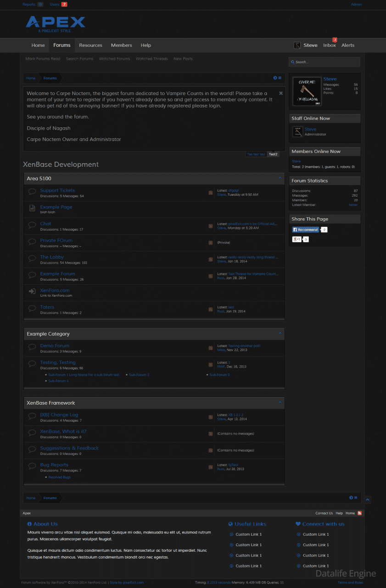Click Support Tickets forum speech bubble icon
The image size is (386, 588).
coord(32,192)
